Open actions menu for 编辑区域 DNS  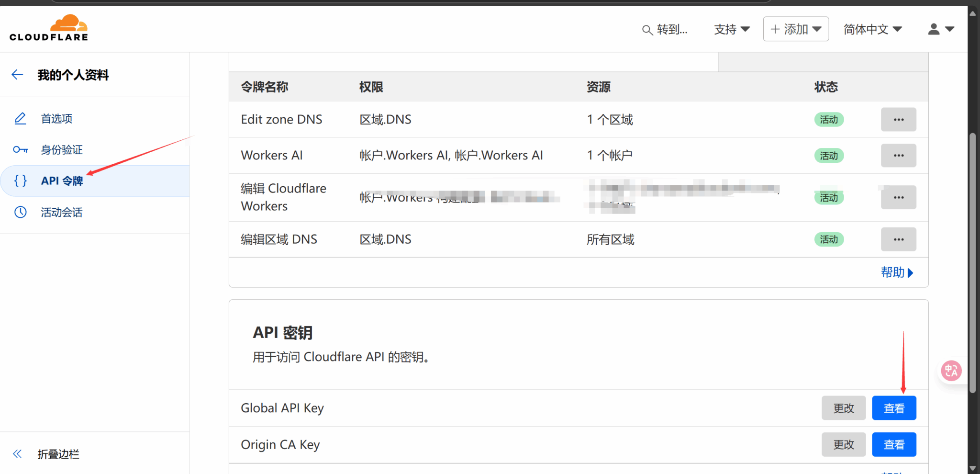[x=899, y=239]
